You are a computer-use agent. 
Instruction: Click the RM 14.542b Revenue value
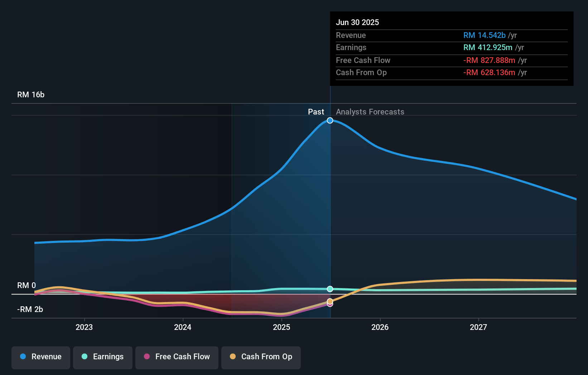click(485, 35)
